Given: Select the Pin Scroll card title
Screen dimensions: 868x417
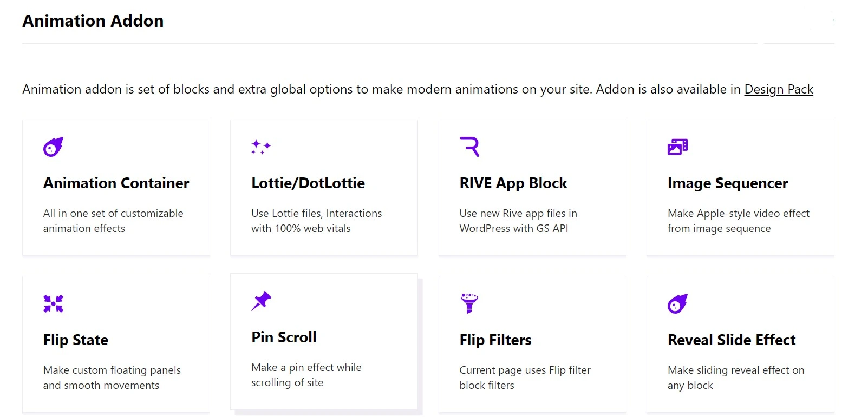Looking at the screenshot, I should [284, 337].
